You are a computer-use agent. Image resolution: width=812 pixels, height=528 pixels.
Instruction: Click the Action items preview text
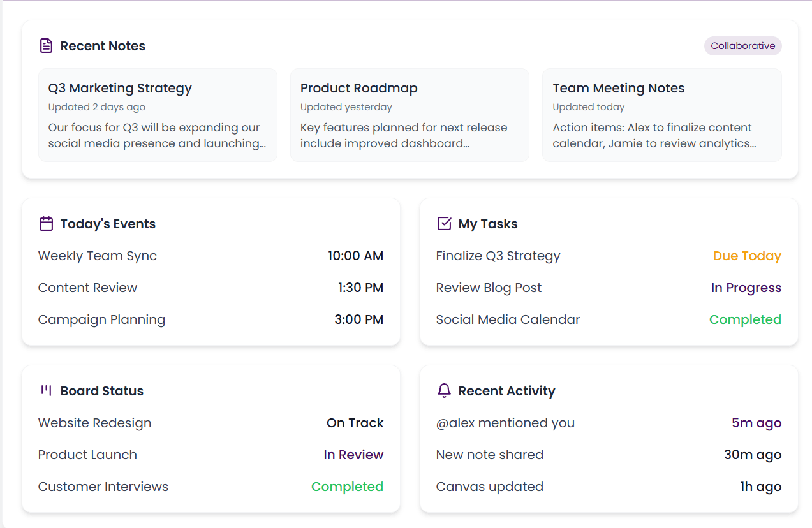(654, 135)
